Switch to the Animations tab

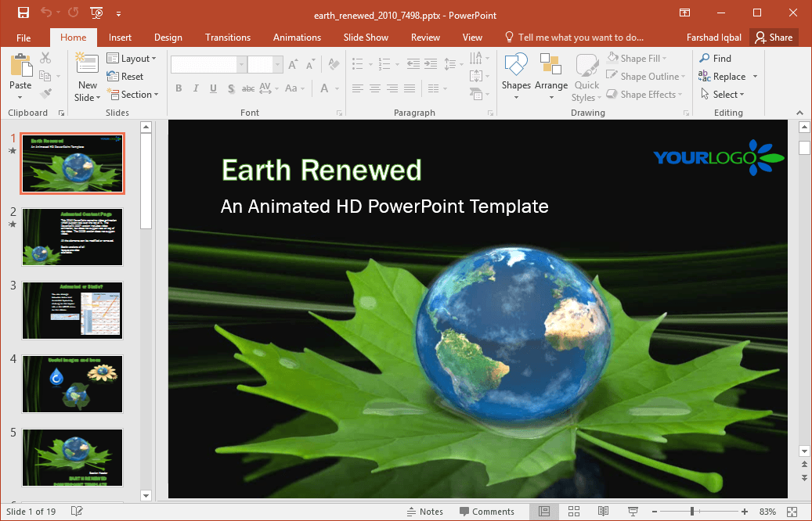pos(297,37)
